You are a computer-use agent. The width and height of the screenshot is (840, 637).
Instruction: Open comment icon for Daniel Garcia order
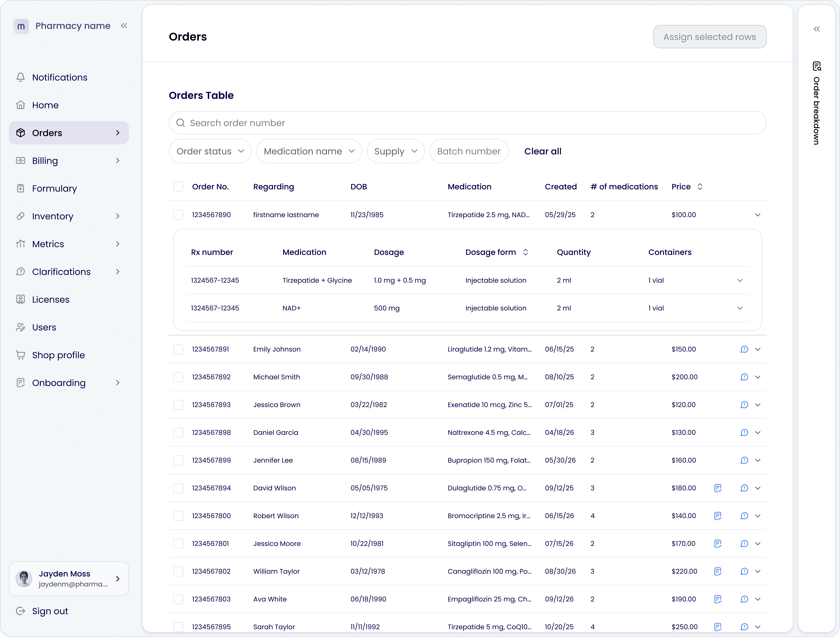(x=744, y=432)
